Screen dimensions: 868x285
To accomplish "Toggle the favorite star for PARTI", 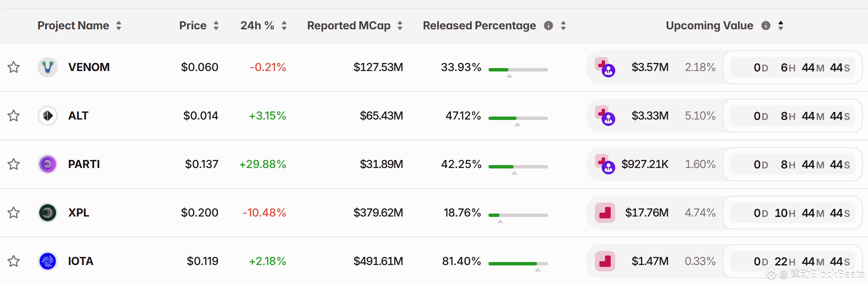I will coord(14,164).
